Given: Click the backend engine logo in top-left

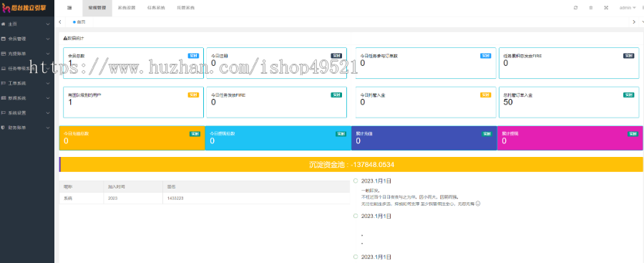Looking at the screenshot, I should [x=25, y=8].
